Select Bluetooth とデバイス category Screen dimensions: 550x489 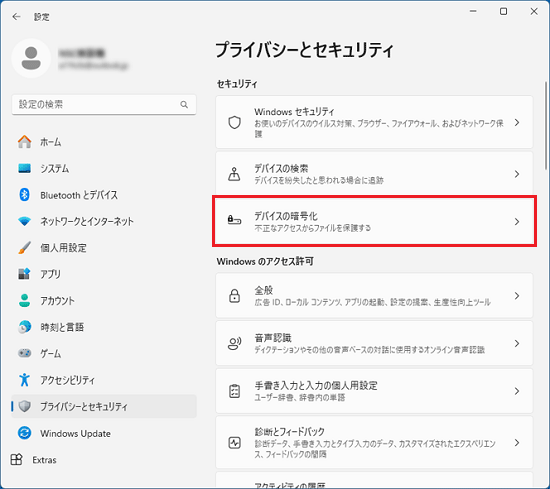click(104, 195)
